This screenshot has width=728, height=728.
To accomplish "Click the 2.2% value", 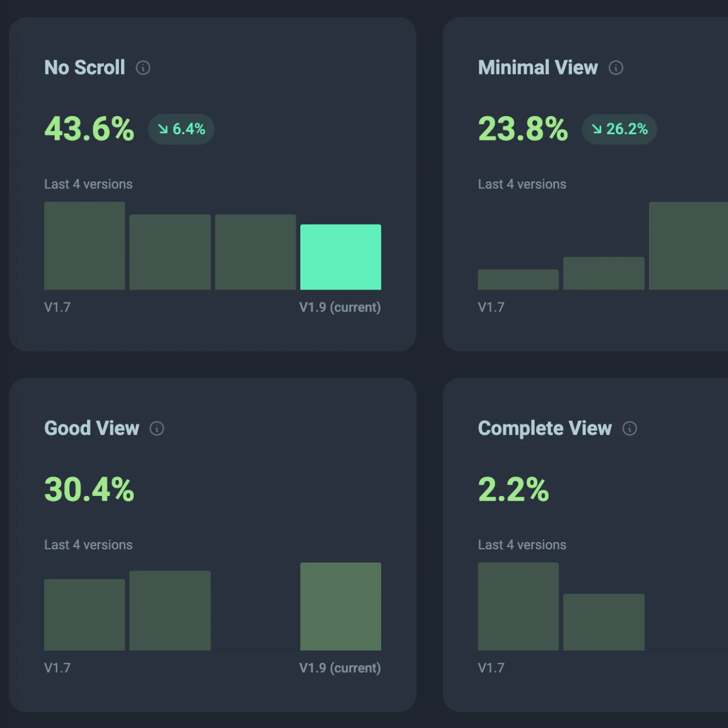I will [513, 490].
